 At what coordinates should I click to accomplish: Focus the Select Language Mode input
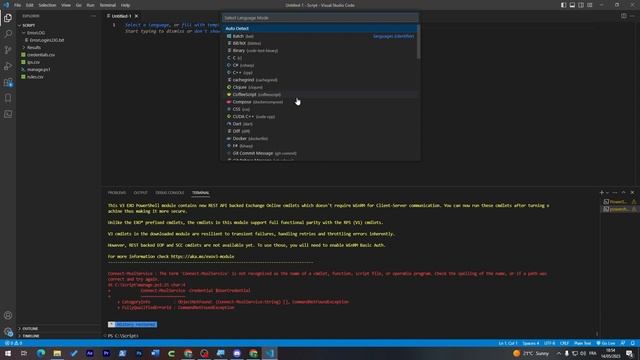click(x=320, y=18)
